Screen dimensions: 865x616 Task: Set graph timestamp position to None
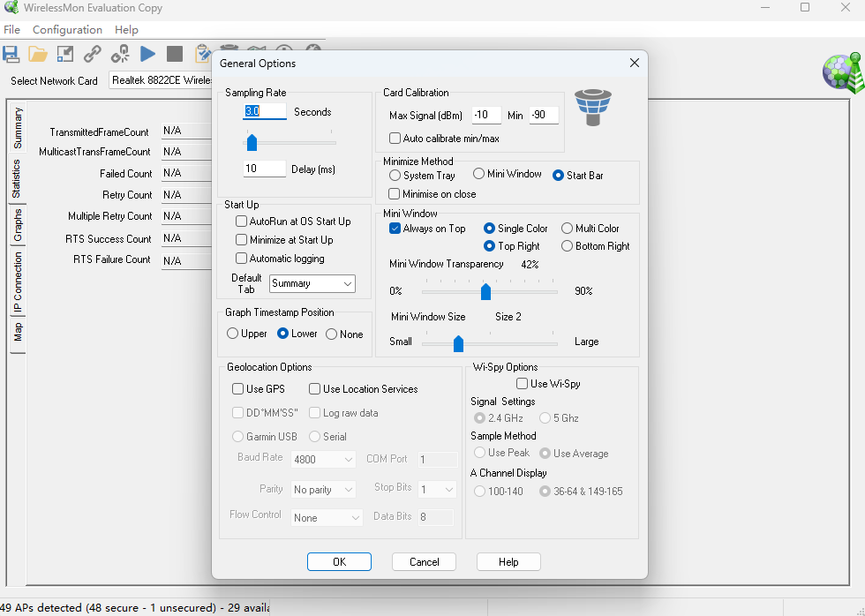click(331, 334)
